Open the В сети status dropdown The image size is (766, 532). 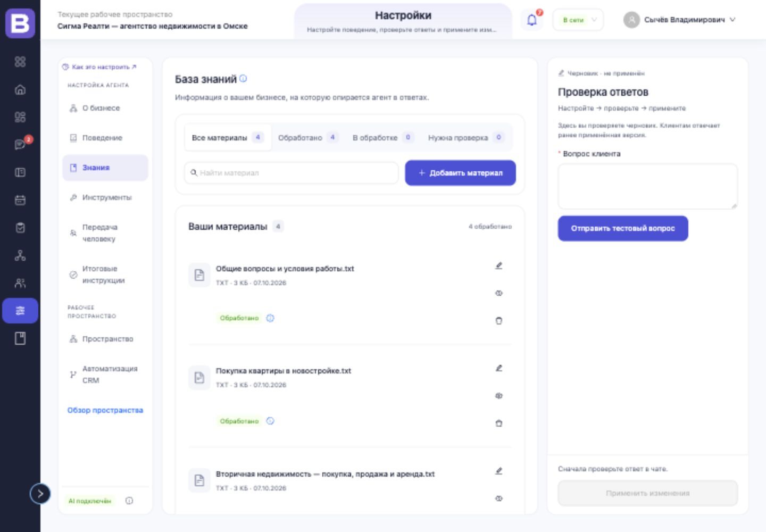(578, 20)
